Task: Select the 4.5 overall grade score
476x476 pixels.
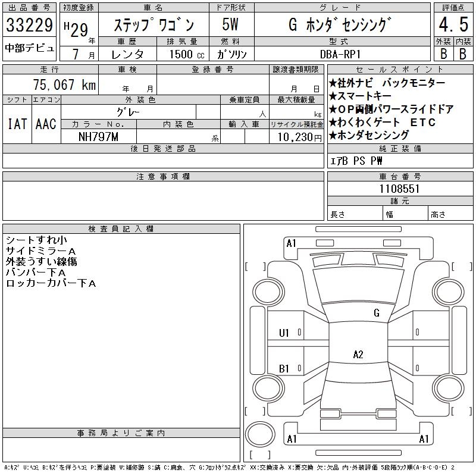Action: click(453, 26)
